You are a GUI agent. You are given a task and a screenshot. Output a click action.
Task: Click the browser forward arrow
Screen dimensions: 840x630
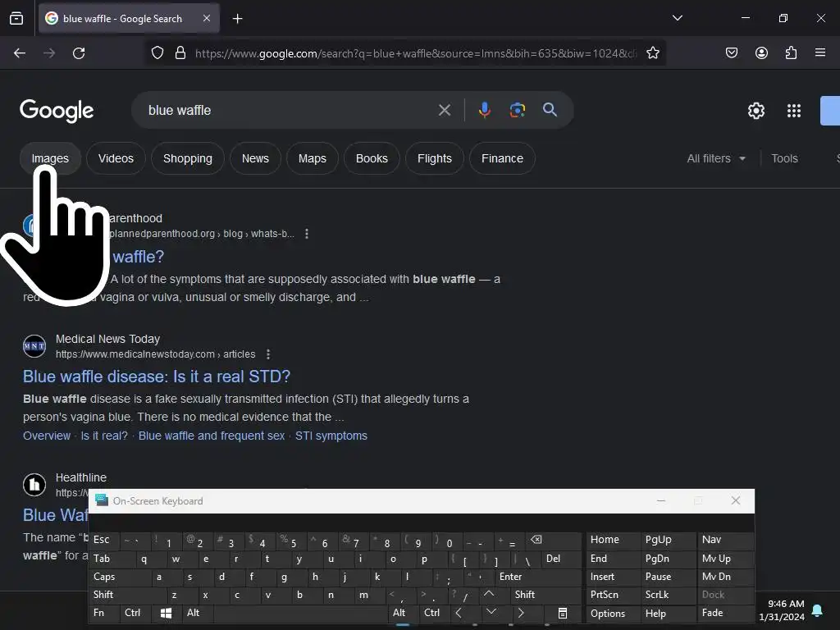coord(49,53)
